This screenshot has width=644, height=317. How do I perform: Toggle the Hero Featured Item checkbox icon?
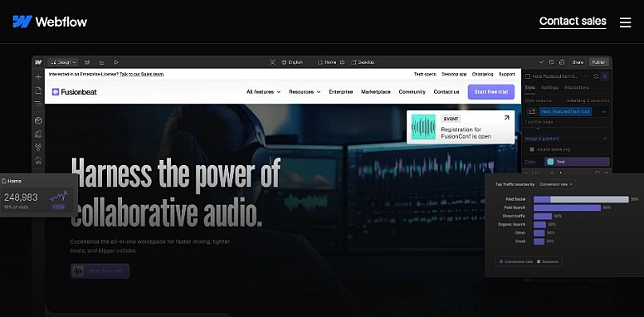[528, 76]
